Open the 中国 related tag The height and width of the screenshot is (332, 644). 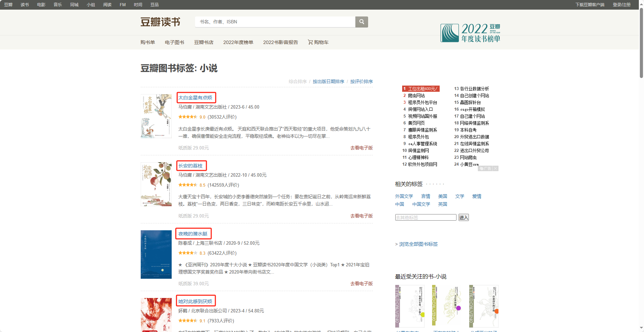(400, 204)
